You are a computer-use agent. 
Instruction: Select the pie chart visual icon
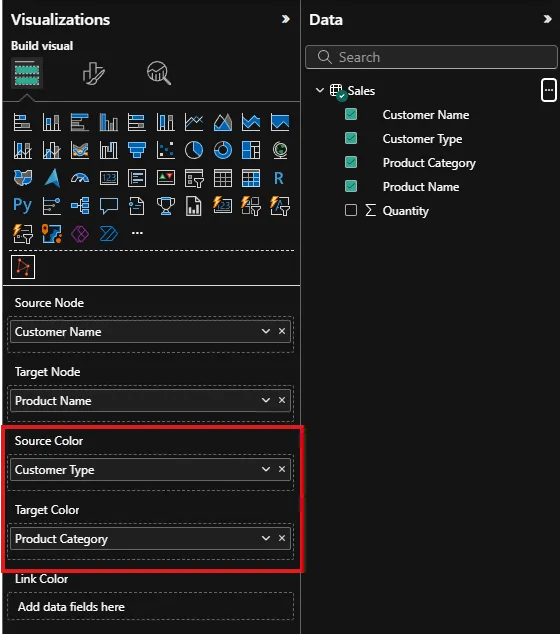pos(194,150)
